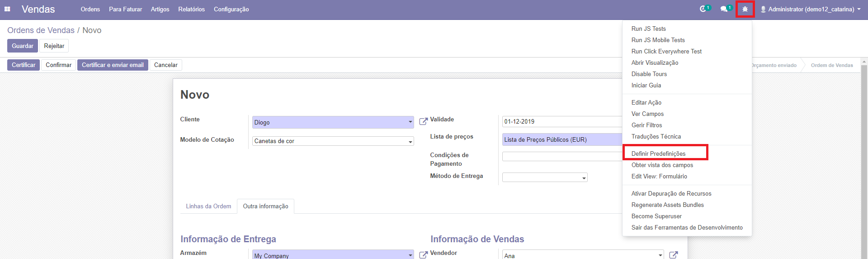
Task: Click Certificar e enviar email button
Action: pos(113,65)
